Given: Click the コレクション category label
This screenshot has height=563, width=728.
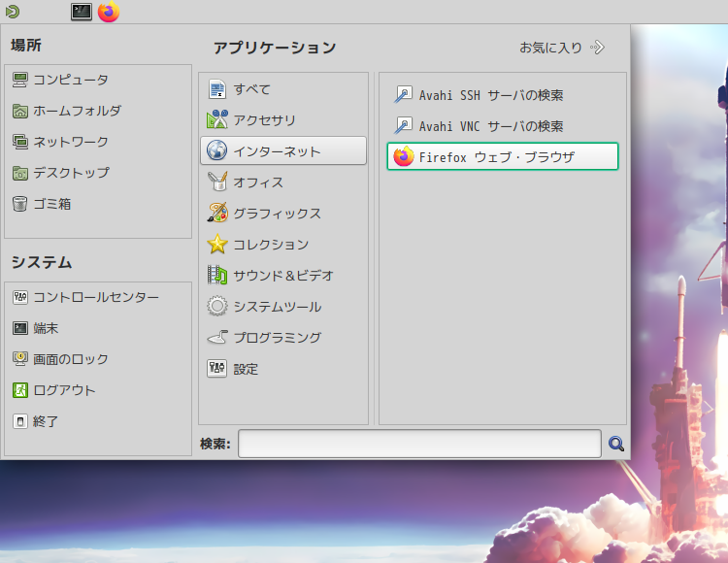Looking at the screenshot, I should [271, 245].
